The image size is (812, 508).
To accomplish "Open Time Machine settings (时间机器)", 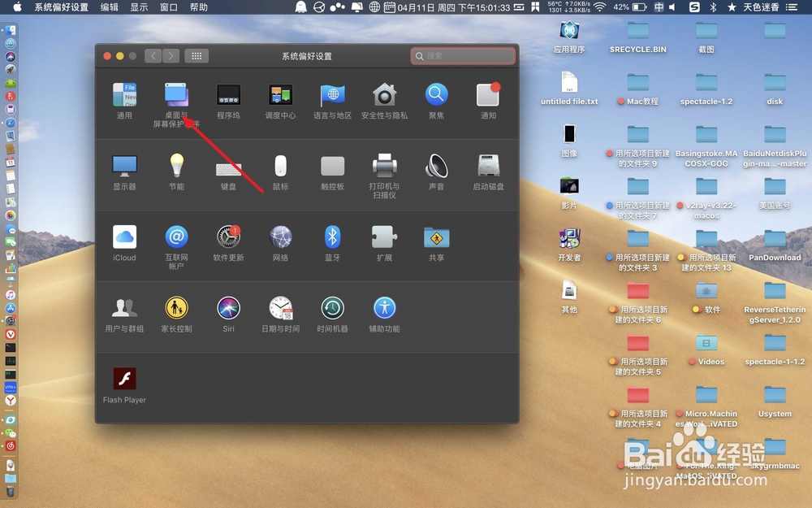I will coord(332,306).
